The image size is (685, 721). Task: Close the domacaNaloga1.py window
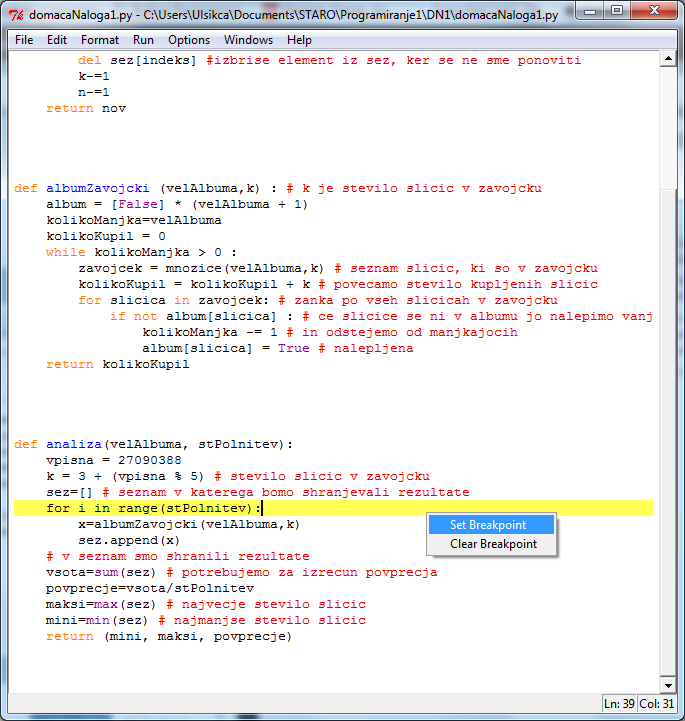point(655,13)
